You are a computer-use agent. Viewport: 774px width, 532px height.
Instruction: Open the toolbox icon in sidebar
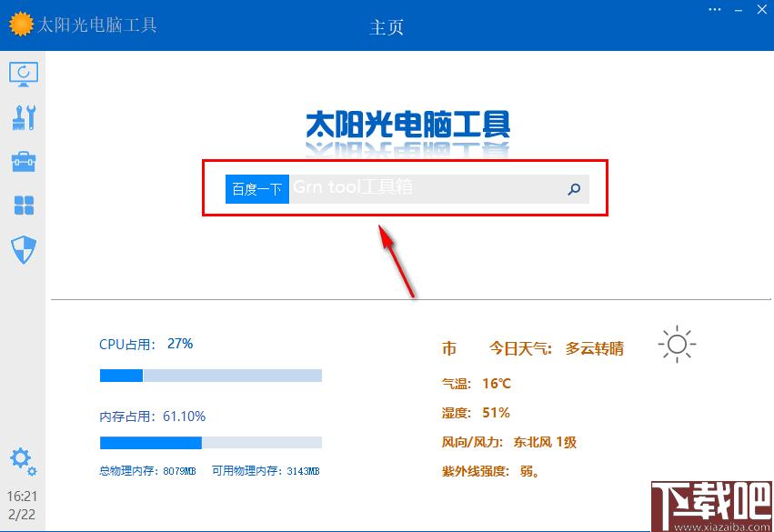point(24,161)
